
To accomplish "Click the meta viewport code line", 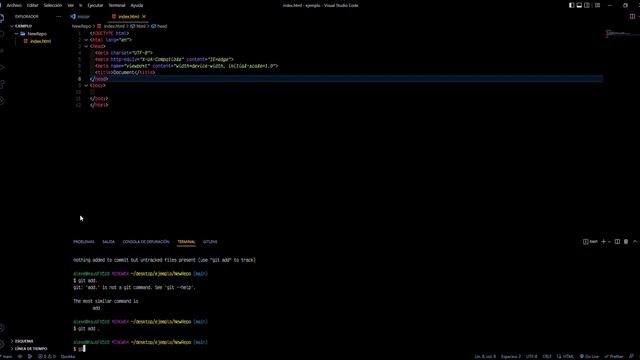I will pyautogui.click(x=187, y=66).
